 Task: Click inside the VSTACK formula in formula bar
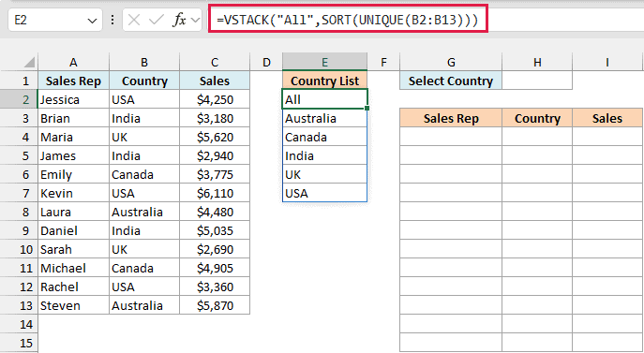(348, 20)
